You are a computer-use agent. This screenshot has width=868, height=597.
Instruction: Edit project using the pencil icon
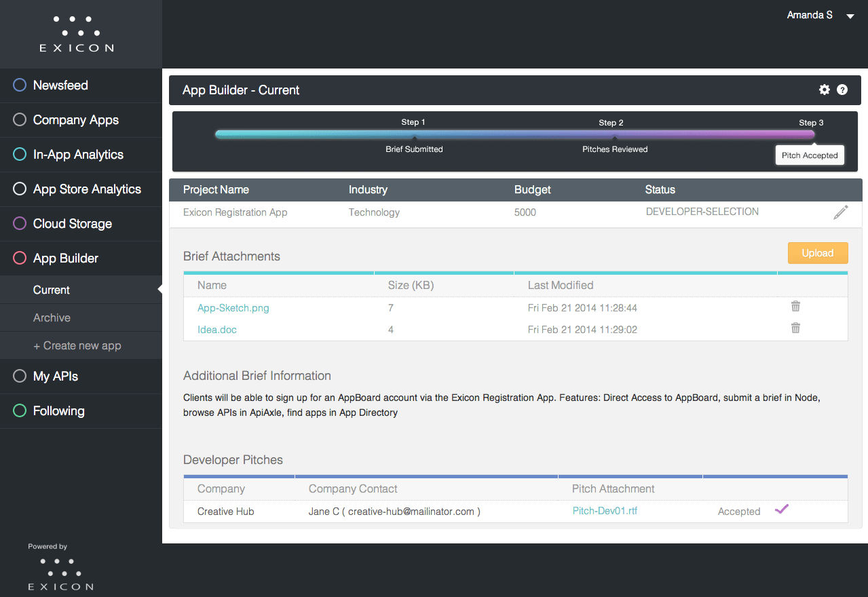(x=840, y=212)
